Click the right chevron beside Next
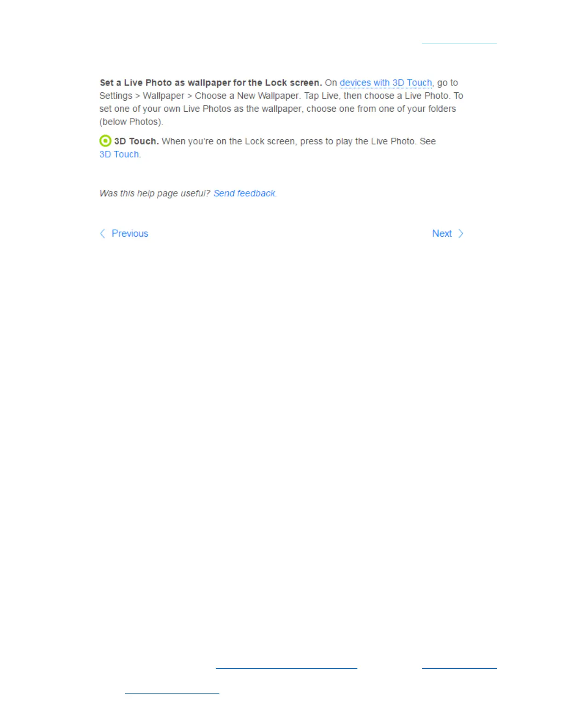 pos(460,233)
